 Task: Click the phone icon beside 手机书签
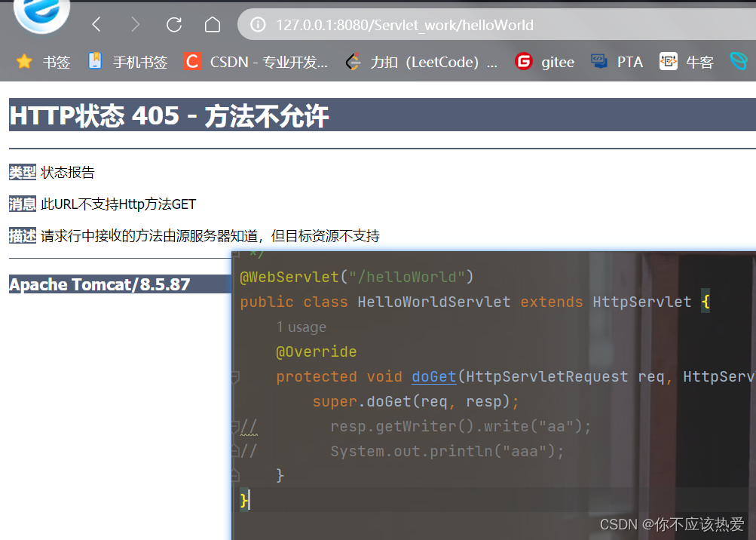94,61
